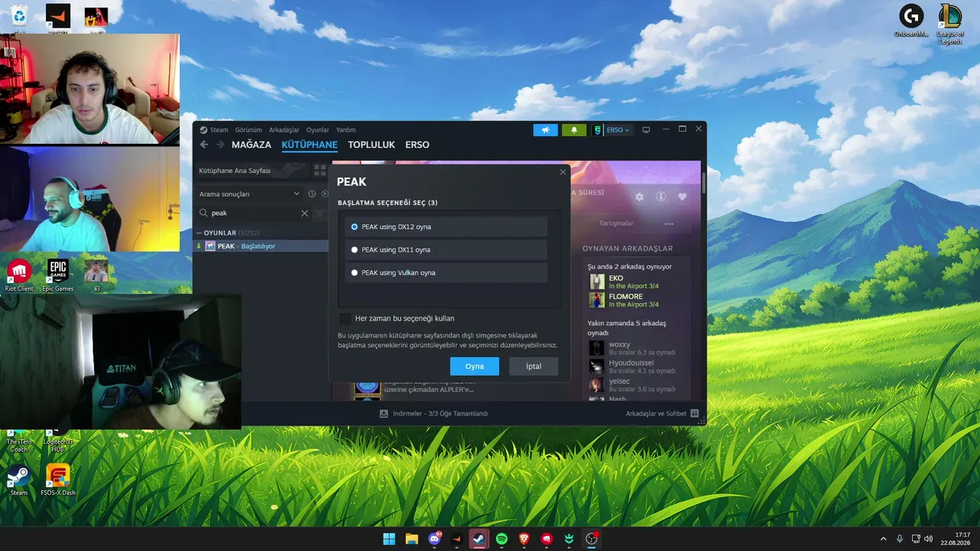Open the Steam desktop shortcut
This screenshot has width=980, height=551.
[x=19, y=481]
